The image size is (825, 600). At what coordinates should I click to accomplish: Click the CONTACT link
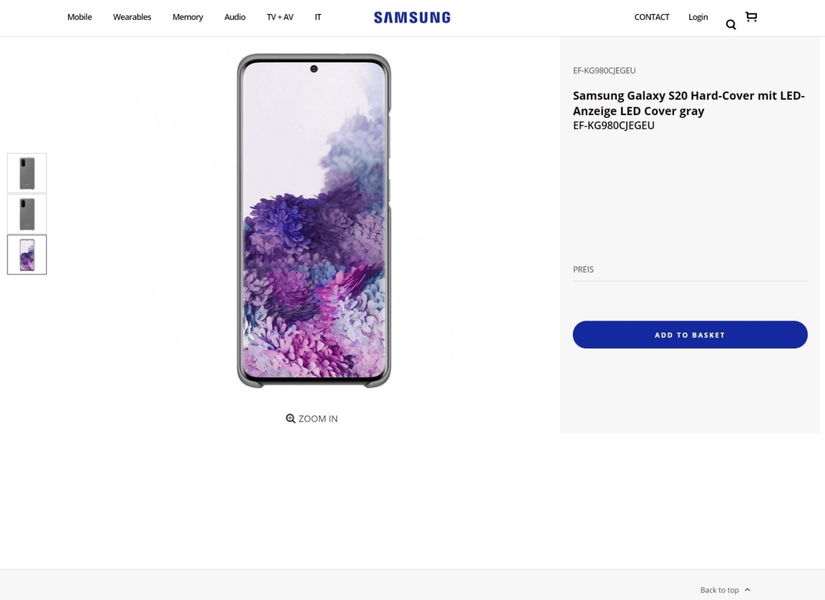(652, 17)
